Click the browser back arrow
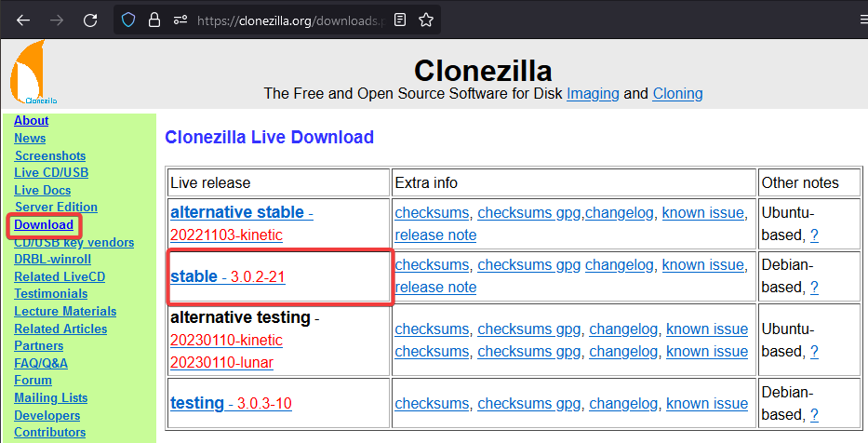The image size is (868, 443). pos(23,20)
